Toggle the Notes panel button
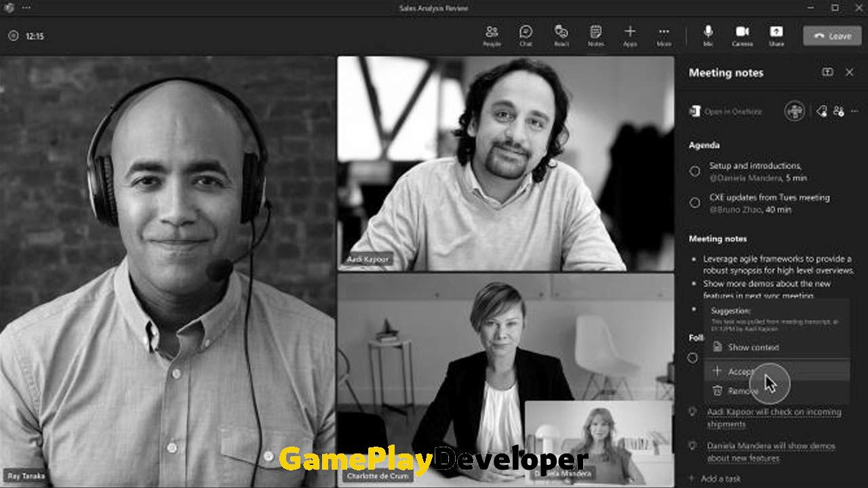The width and height of the screenshot is (868, 488). point(595,36)
